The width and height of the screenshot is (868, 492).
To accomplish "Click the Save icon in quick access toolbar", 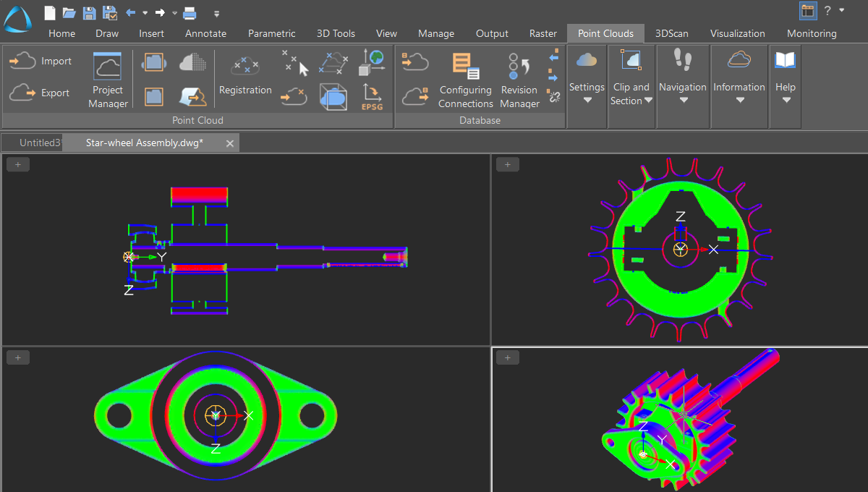I will point(89,12).
